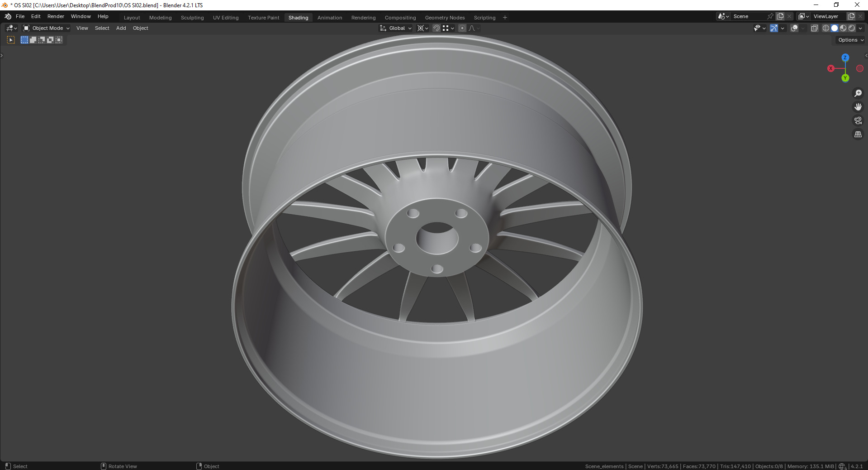The width and height of the screenshot is (868, 470).
Task: Switch to solid viewport shading
Action: pyautogui.click(x=835, y=28)
